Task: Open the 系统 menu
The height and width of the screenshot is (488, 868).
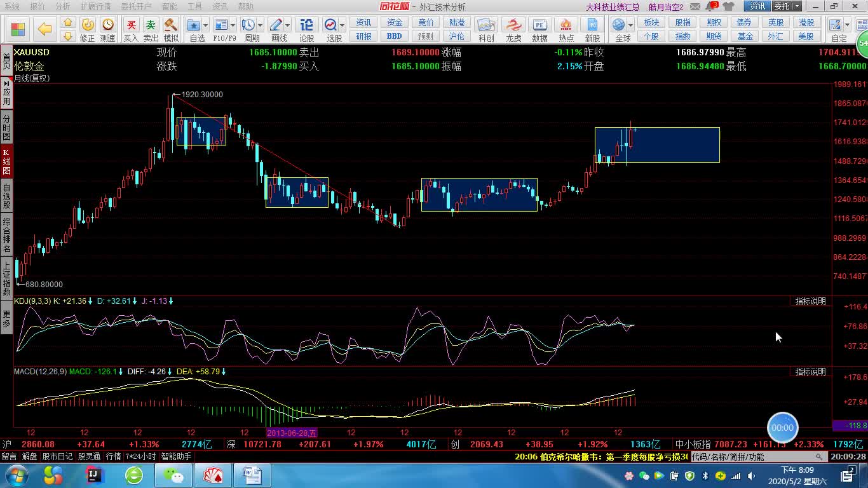Action: click(x=12, y=6)
